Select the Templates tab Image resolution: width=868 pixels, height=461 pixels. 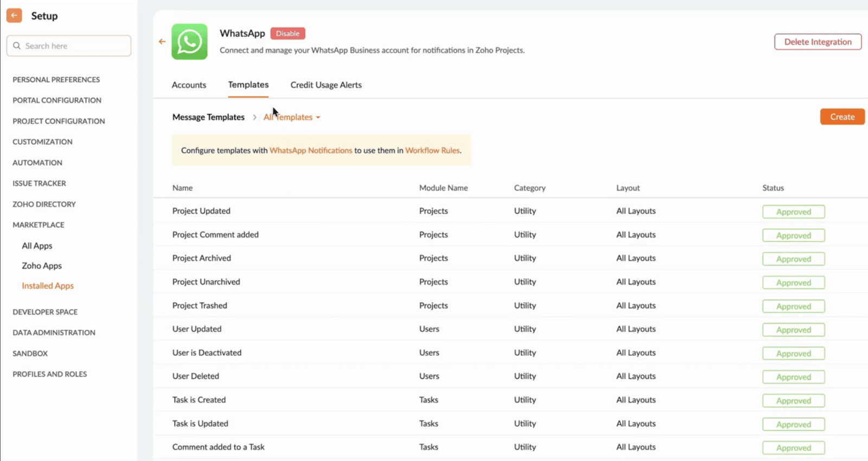248,85
